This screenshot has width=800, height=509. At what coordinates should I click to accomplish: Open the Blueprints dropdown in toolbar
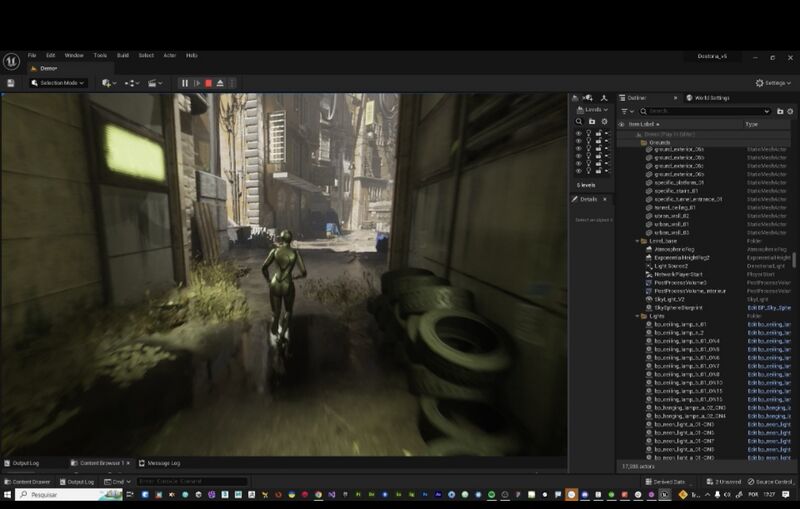click(x=132, y=83)
